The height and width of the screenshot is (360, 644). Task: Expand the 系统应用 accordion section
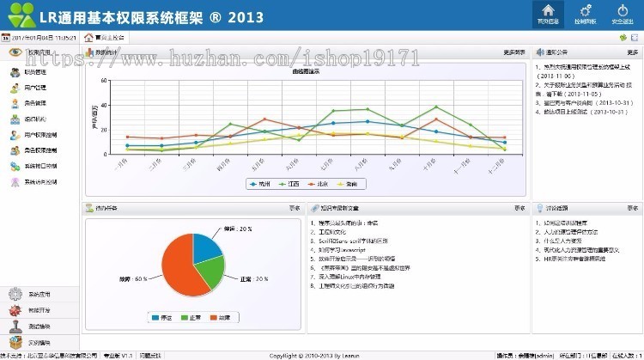click(x=39, y=294)
